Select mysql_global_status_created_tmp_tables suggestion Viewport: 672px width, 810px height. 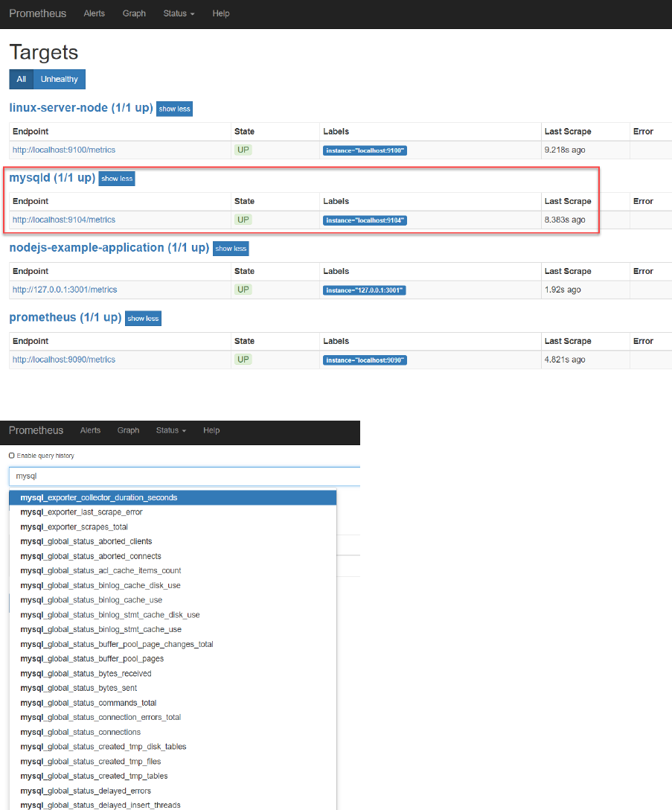click(x=173, y=776)
